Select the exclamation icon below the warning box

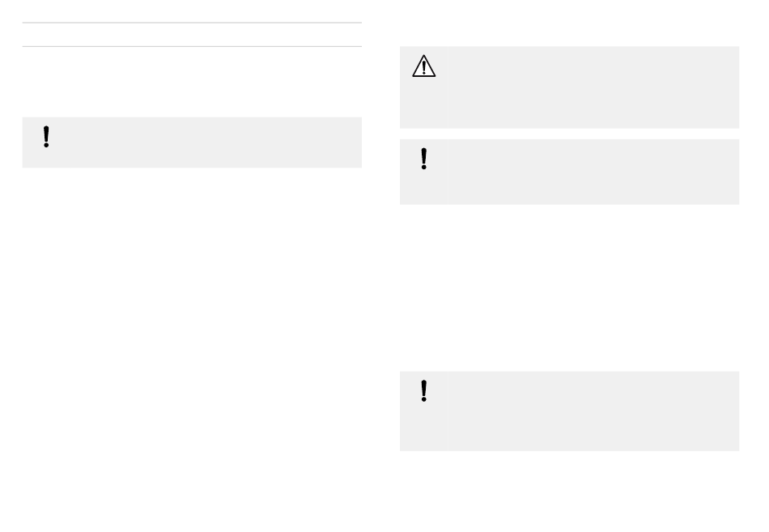(x=423, y=159)
